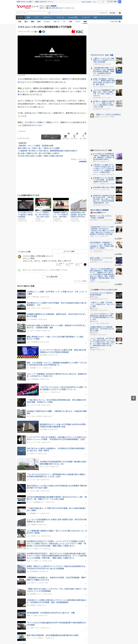Open the IT category
This screenshot has width=138, height=644.
point(64,21)
